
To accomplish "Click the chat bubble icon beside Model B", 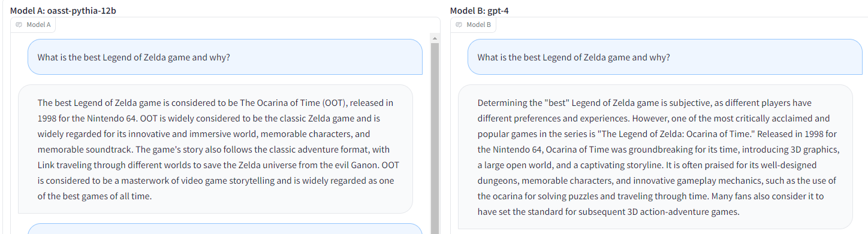I will (x=459, y=25).
